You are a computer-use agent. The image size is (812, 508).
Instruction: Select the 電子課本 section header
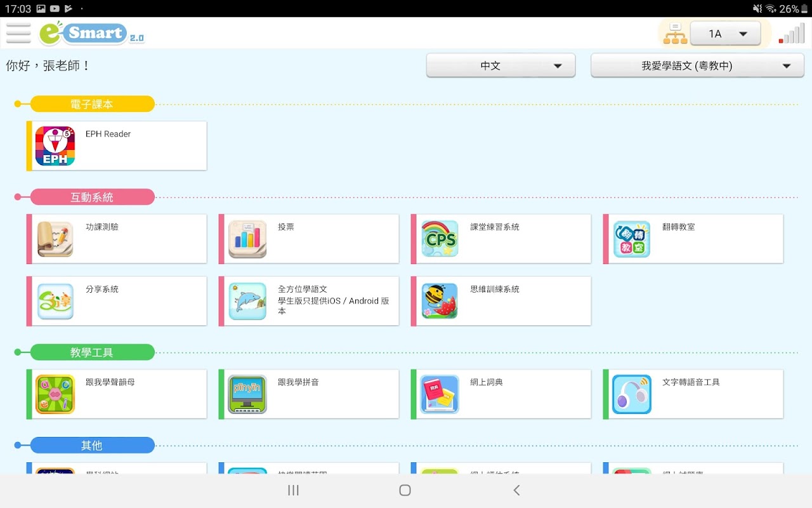[92, 104]
